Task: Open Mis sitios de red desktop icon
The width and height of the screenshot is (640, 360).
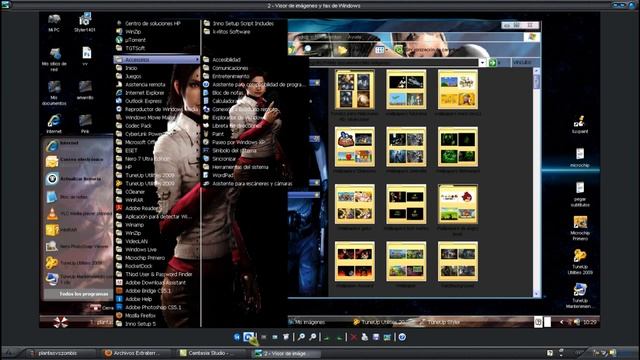Action: 54,60
